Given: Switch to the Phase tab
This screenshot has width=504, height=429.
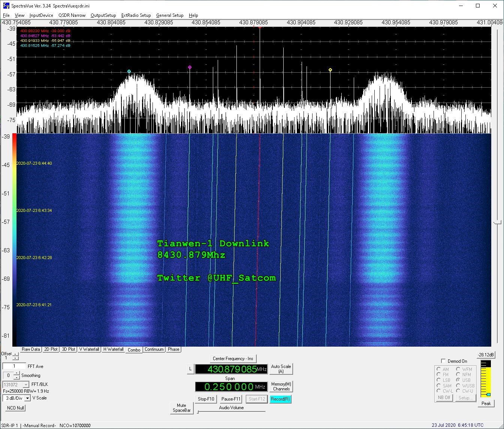Looking at the screenshot, I should pyautogui.click(x=173, y=349).
